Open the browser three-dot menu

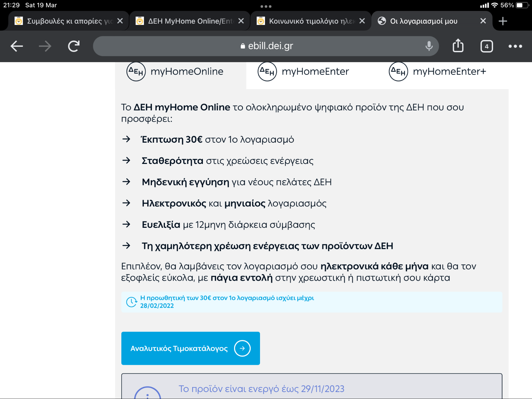click(515, 46)
